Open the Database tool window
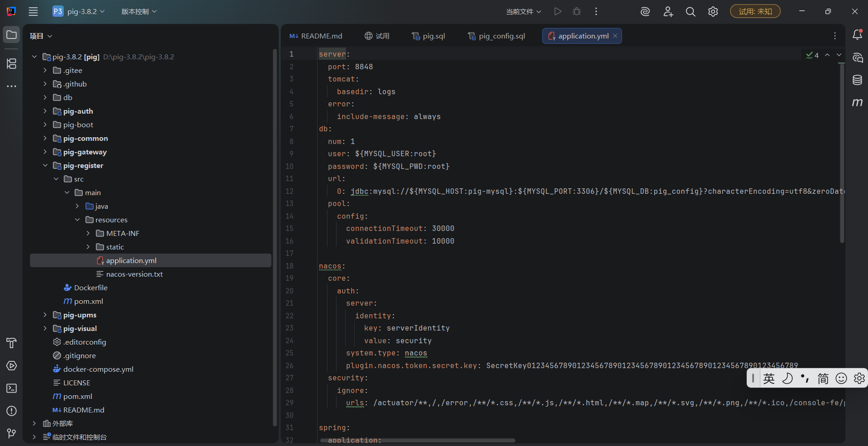This screenshot has height=446, width=868. [x=857, y=80]
